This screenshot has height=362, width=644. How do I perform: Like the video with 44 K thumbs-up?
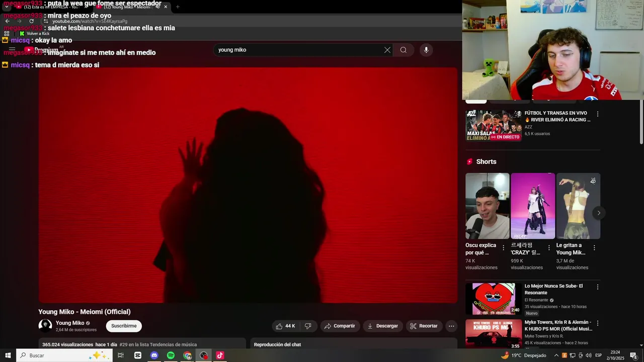click(285, 326)
